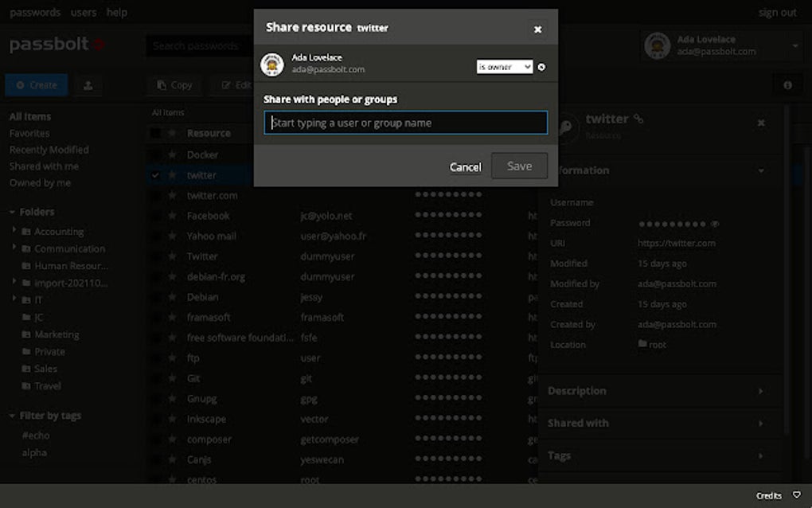Open the info panel using the i icon

click(x=787, y=84)
